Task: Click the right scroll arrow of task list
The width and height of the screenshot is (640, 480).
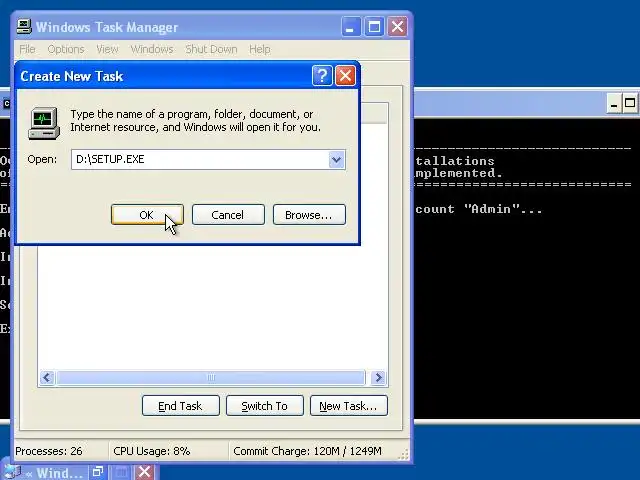Action: point(378,378)
